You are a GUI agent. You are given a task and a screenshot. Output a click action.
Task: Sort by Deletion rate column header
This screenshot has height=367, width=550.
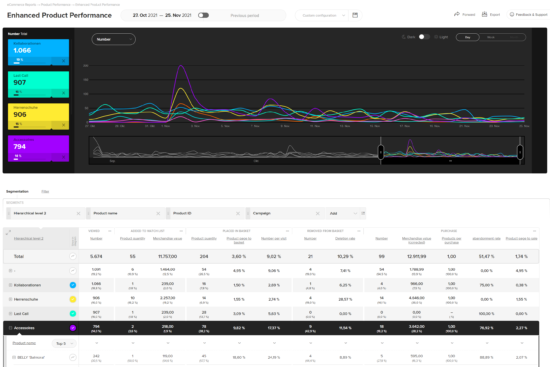click(345, 239)
